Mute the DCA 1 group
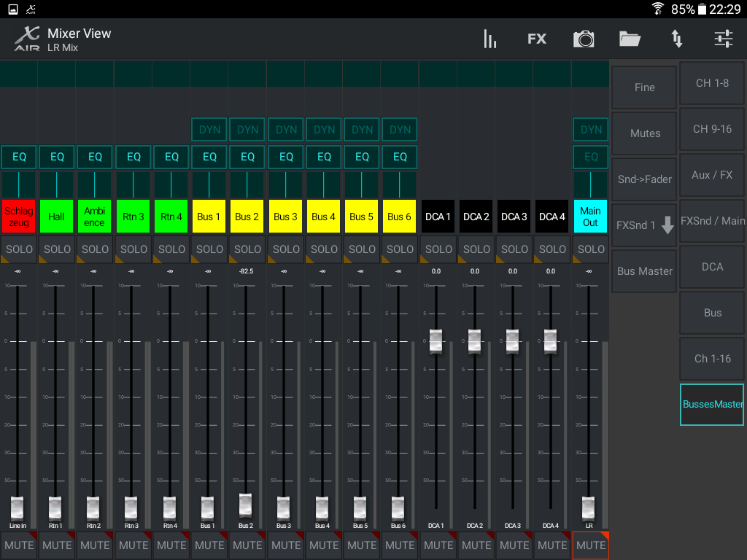Image resolution: width=747 pixels, height=560 pixels. click(438, 545)
